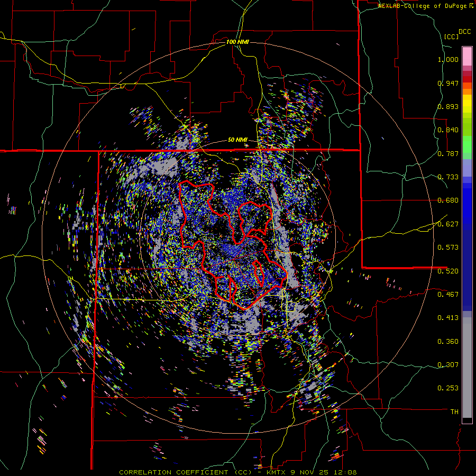Pick the light green segment of the color scale
This screenshot has height=476, width=476.
(467, 144)
